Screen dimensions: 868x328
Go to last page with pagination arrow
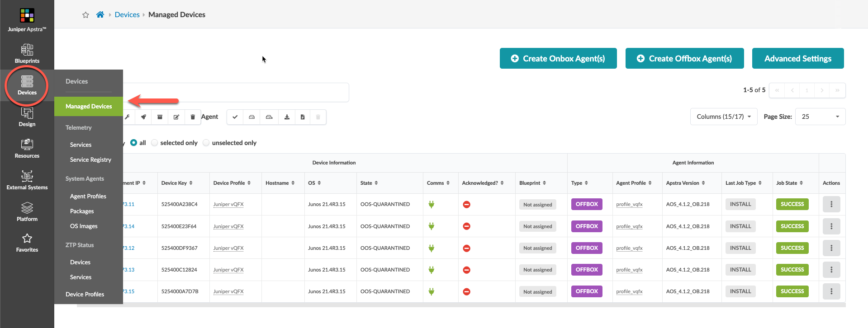[x=837, y=90]
